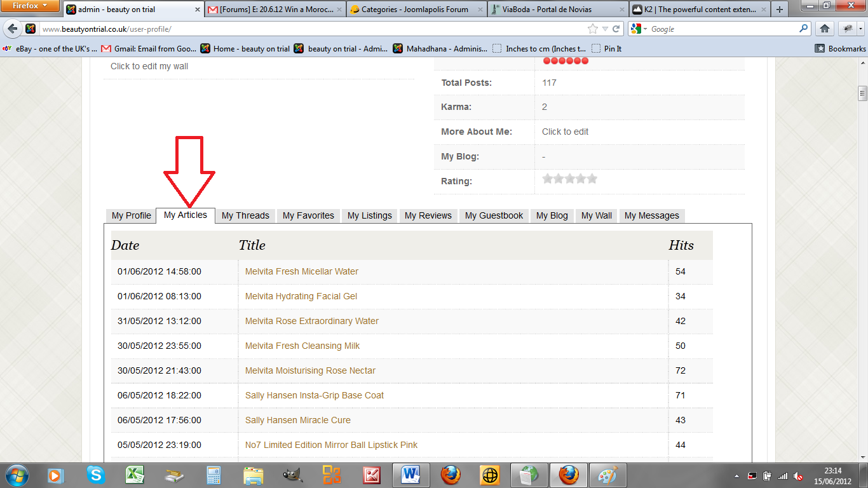Open a new tab with plus button

(780, 10)
